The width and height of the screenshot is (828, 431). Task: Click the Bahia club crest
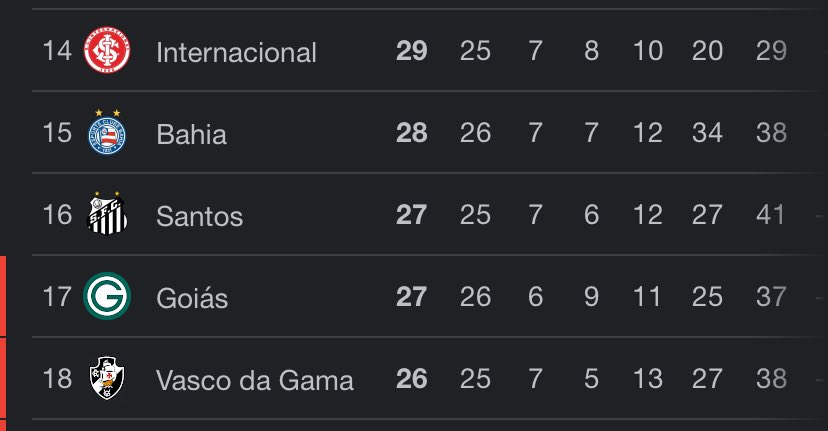[106, 133]
